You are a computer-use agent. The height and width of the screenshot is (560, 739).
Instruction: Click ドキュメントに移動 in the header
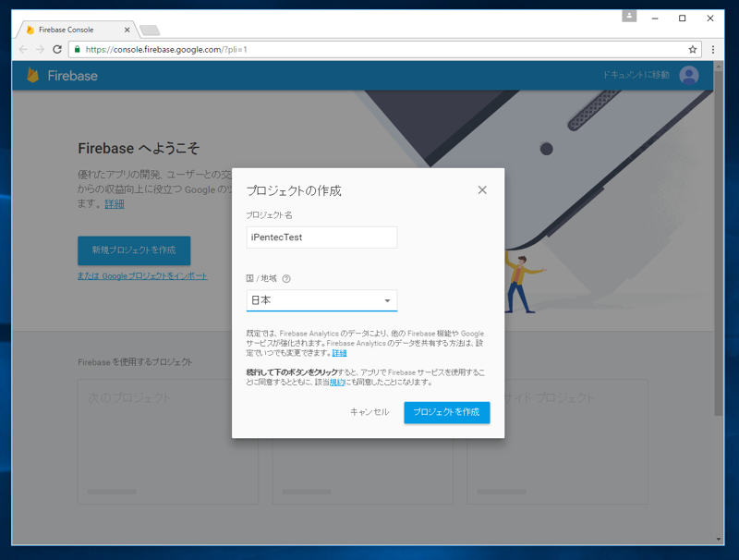tap(636, 75)
